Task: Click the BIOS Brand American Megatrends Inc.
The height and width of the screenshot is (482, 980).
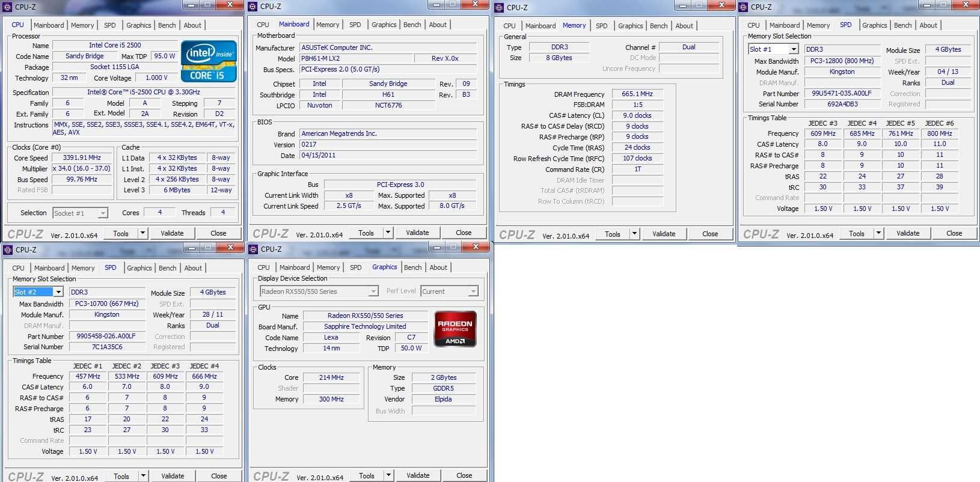Action: tap(388, 133)
